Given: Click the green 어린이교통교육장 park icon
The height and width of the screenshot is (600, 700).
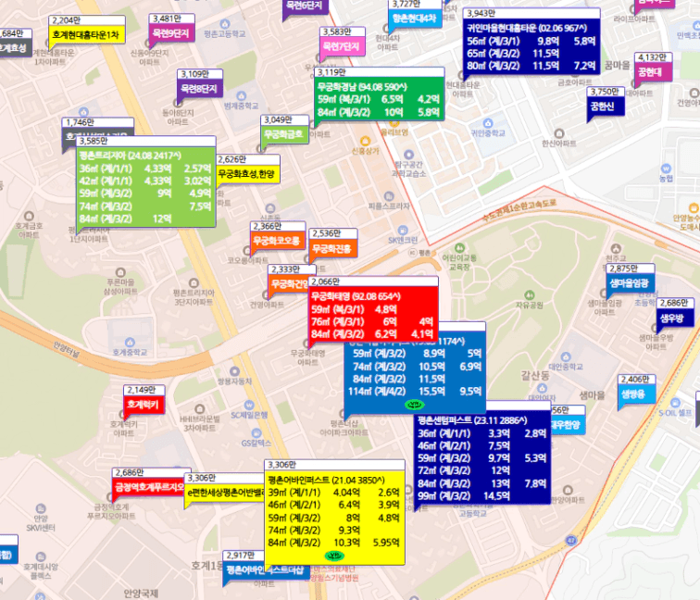Looking at the screenshot, I should tap(459, 248).
